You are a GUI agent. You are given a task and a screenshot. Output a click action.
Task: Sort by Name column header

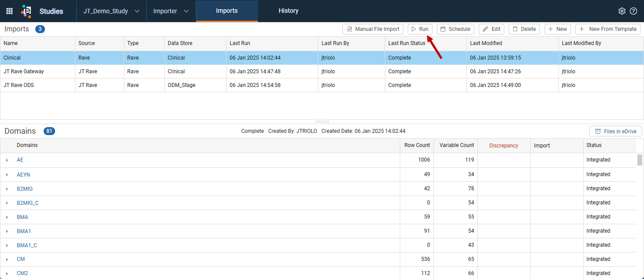pos(37,43)
